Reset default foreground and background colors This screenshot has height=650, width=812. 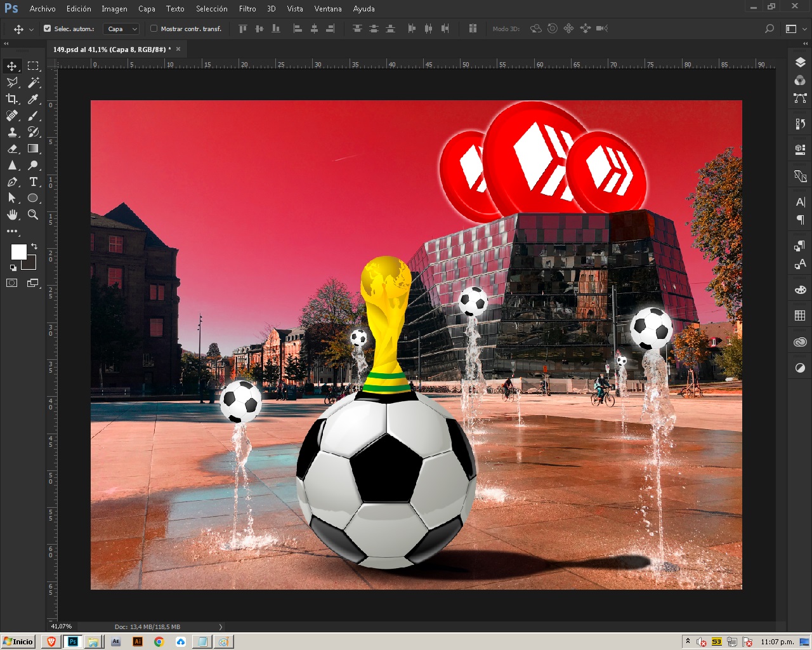pyautogui.click(x=13, y=268)
